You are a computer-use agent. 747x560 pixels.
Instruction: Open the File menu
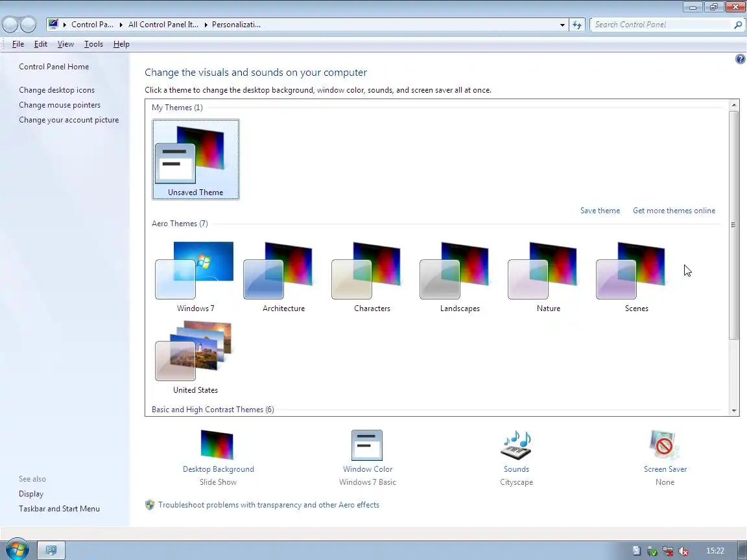(18, 44)
